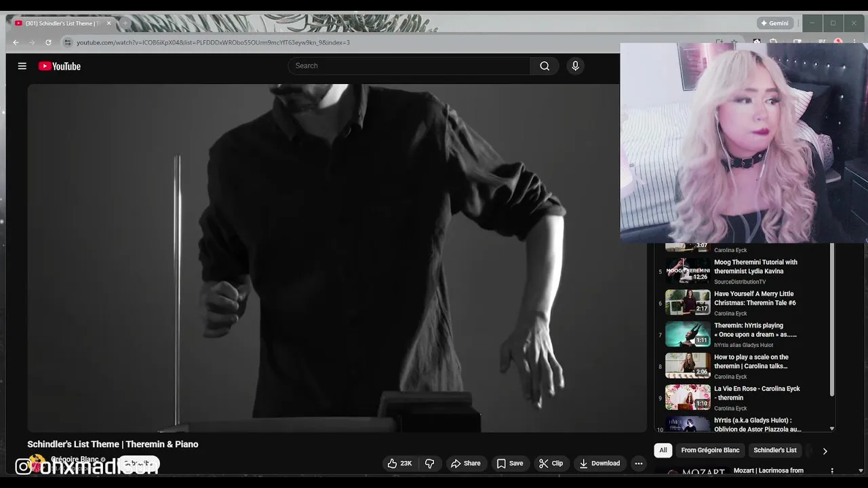Click the browser address bar URL

coord(213,42)
